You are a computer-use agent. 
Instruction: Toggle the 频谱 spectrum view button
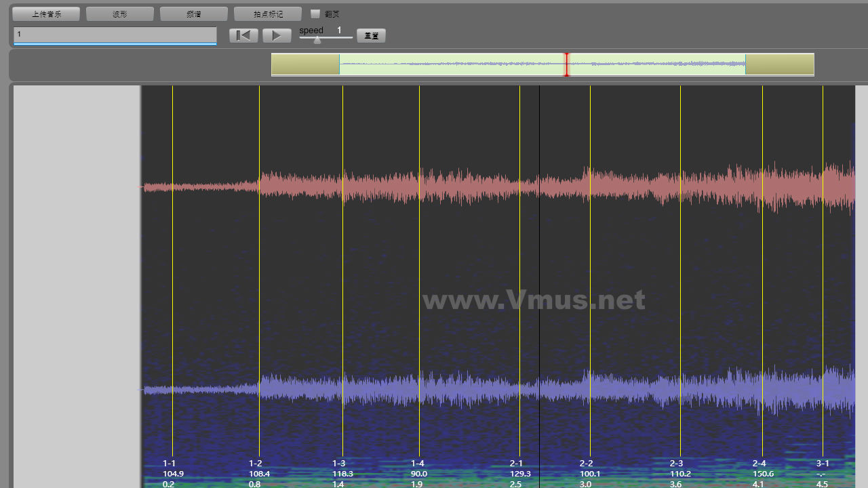(194, 14)
